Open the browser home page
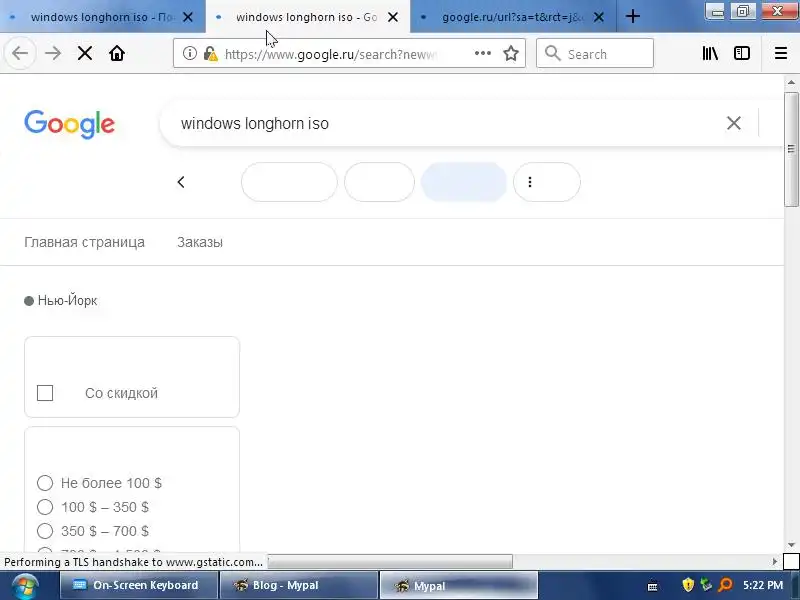800x600 pixels. point(117,53)
